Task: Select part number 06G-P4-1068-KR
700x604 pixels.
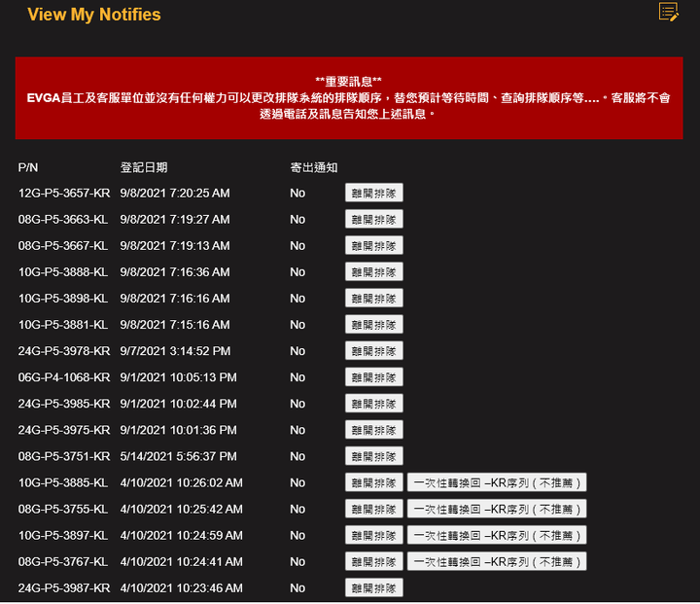Action: point(64,377)
